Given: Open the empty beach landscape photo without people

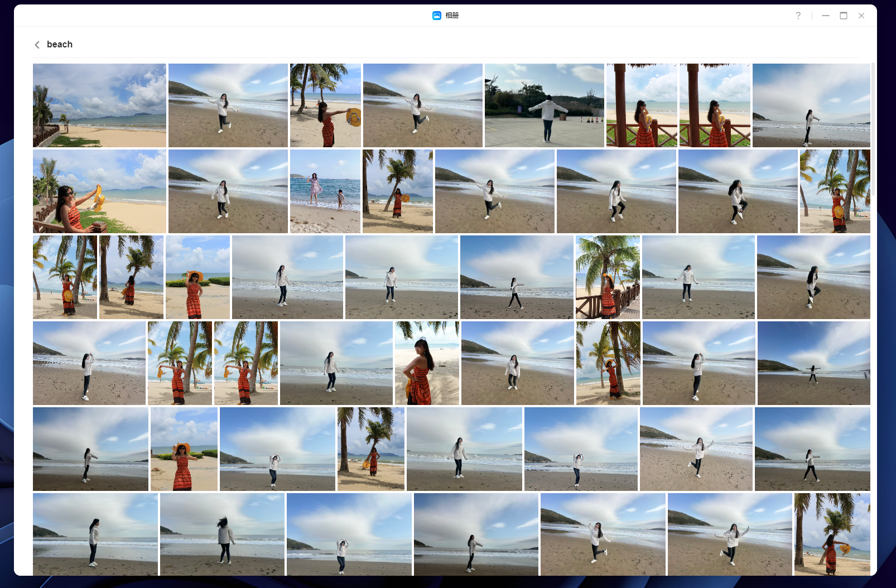Looking at the screenshot, I should coord(99,105).
